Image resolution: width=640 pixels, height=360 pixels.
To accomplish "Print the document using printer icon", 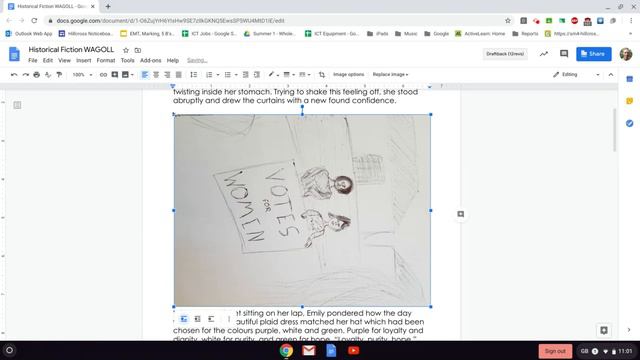I will coord(37,75).
